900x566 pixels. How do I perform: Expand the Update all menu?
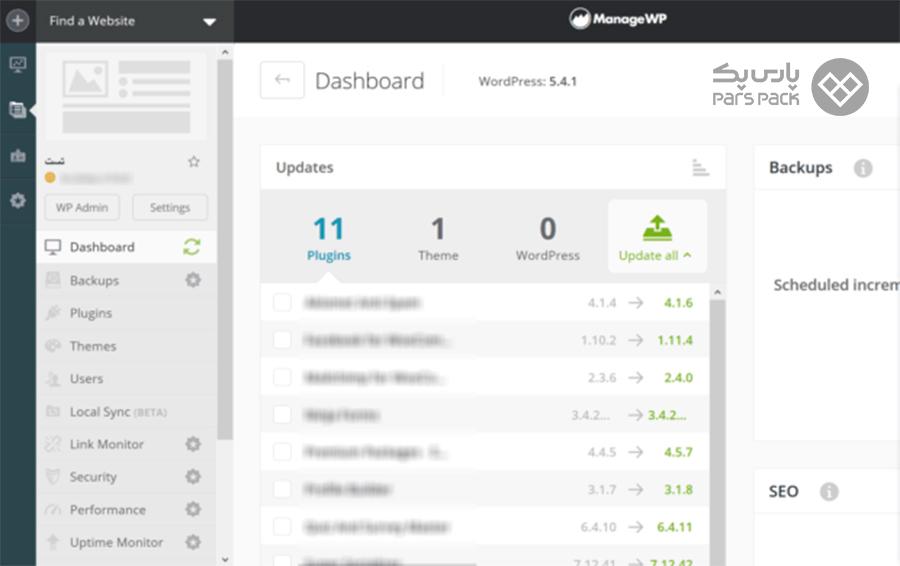pos(657,236)
